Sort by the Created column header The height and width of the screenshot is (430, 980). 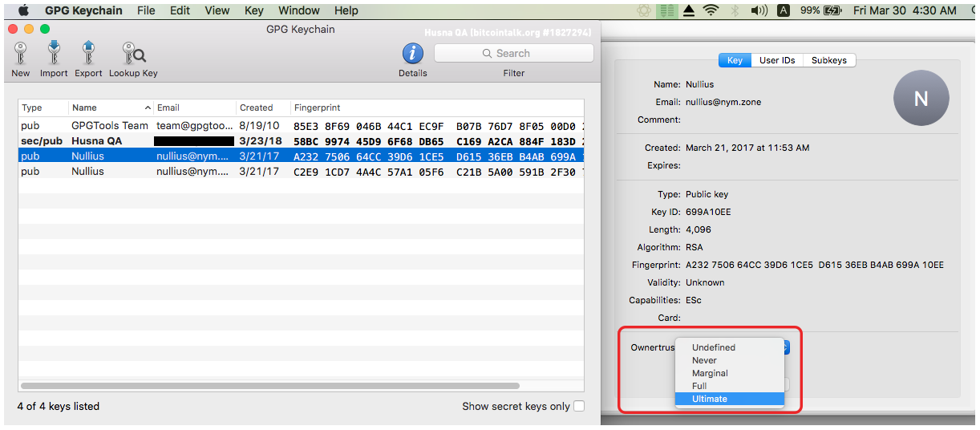pyautogui.click(x=263, y=107)
